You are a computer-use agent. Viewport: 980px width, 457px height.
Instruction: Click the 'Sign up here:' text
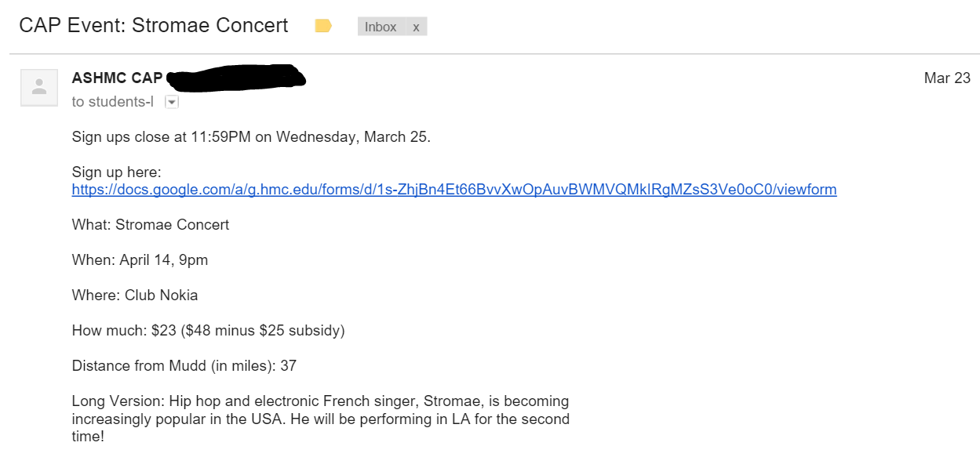point(116,172)
